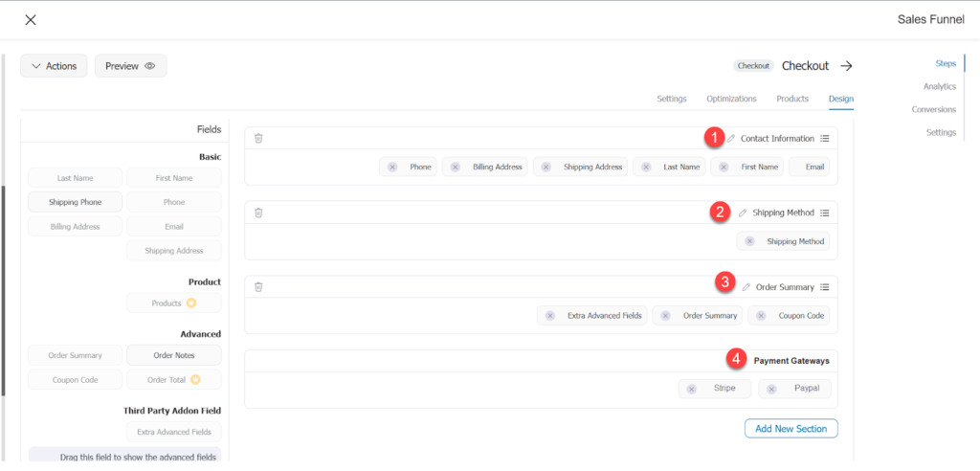Open Settings in the right sidebar
The height and width of the screenshot is (471, 980).
941,133
